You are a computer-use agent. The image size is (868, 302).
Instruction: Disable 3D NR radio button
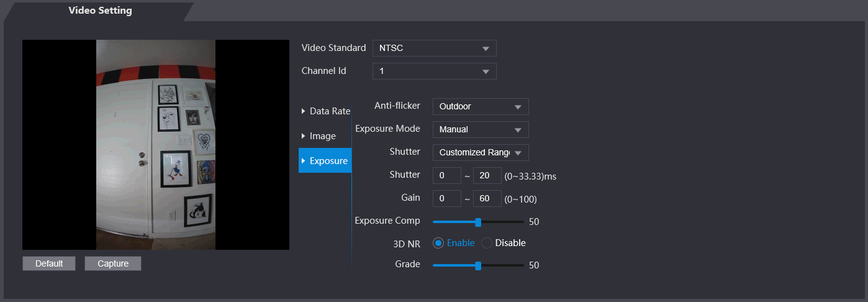pyautogui.click(x=487, y=243)
